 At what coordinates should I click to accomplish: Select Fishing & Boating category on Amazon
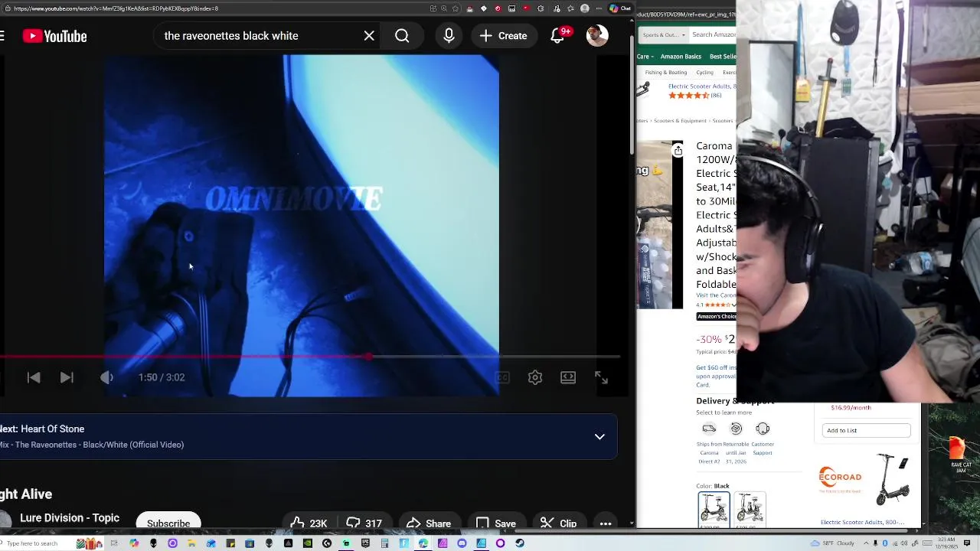(x=666, y=73)
